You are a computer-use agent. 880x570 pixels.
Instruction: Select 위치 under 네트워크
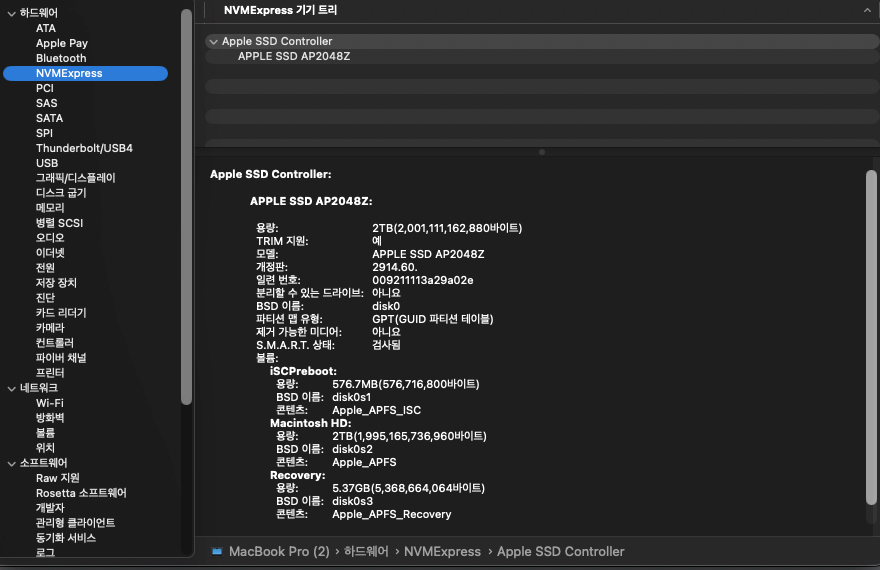(x=45, y=448)
